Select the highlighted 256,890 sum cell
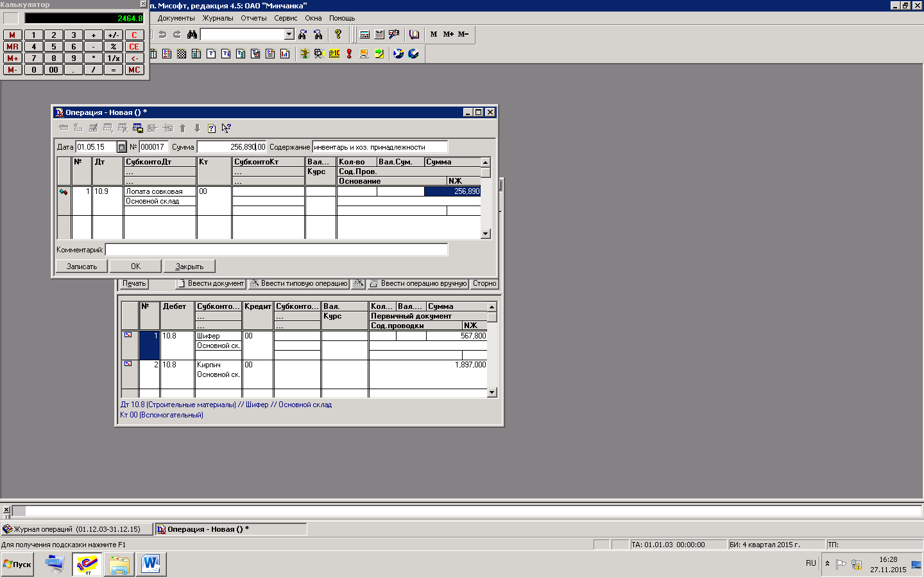 tap(452, 191)
